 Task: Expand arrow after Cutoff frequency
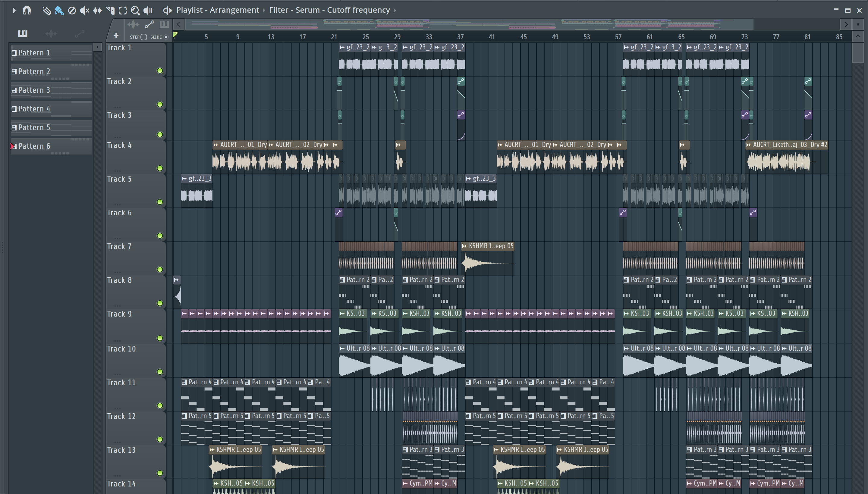[x=395, y=11]
